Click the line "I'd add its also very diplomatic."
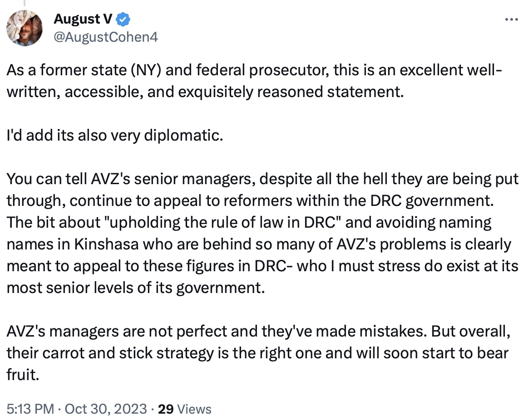 (x=114, y=136)
